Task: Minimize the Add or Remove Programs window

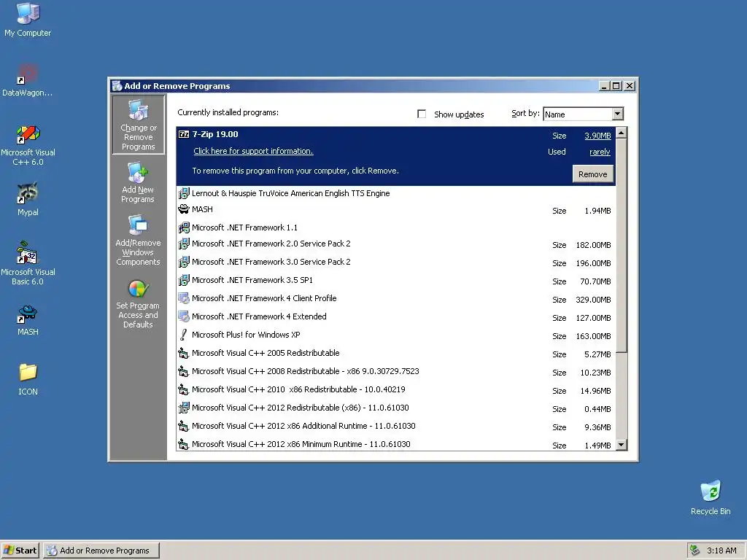Action: click(604, 86)
